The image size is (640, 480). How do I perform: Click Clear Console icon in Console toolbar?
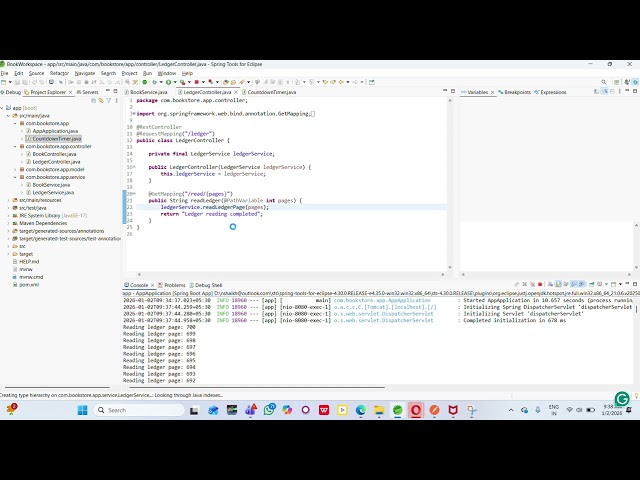[x=551, y=284]
